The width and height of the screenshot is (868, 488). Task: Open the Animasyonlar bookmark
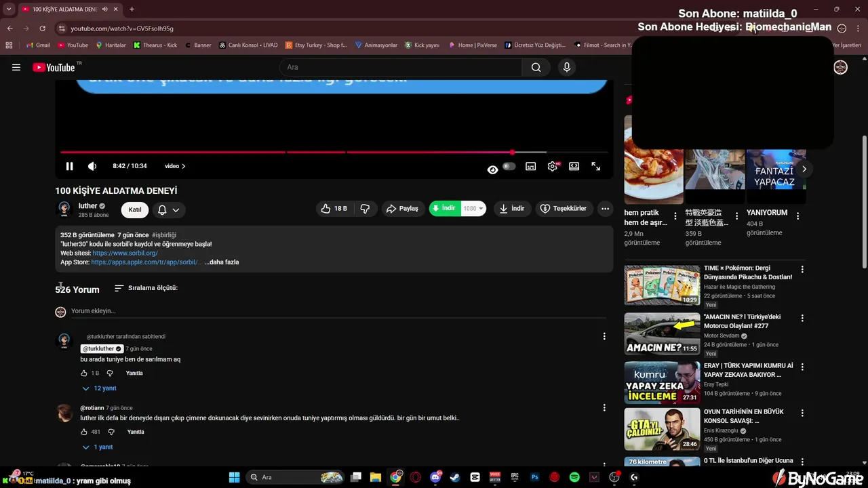376,45
